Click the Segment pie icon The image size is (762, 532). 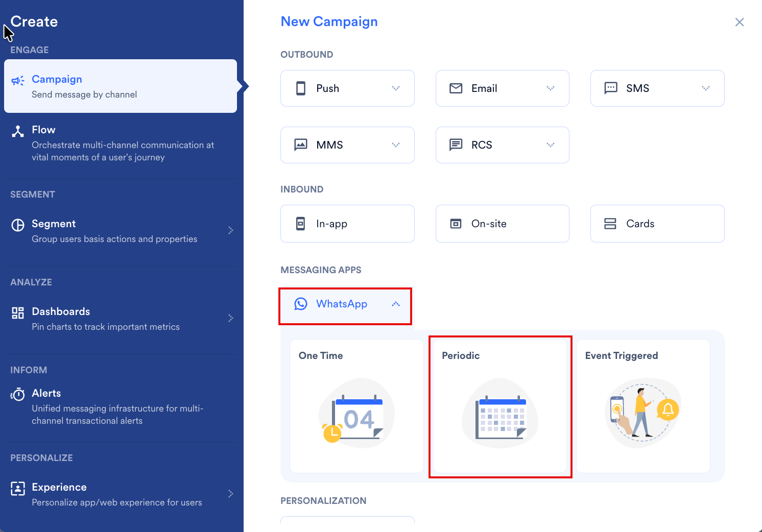tap(18, 225)
